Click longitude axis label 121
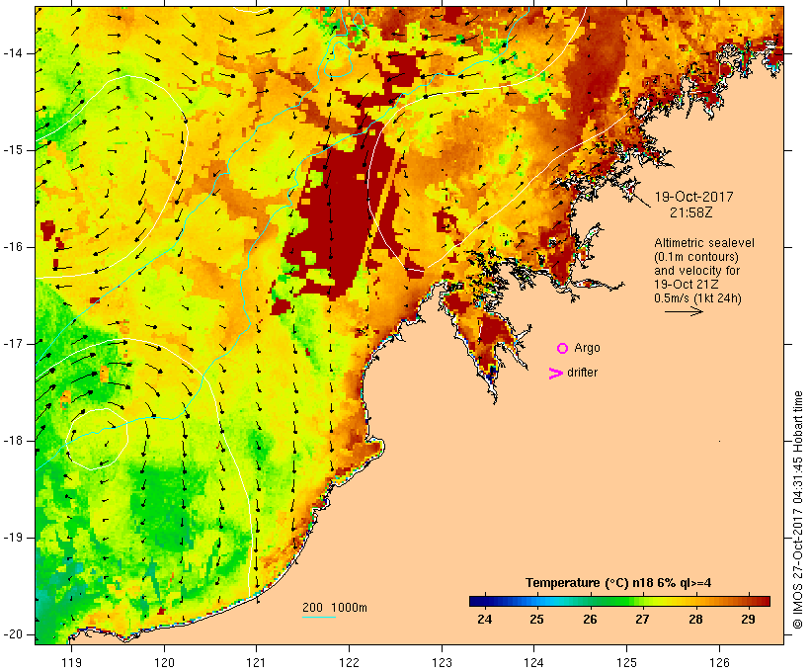This screenshot has width=810, height=672. [x=257, y=663]
